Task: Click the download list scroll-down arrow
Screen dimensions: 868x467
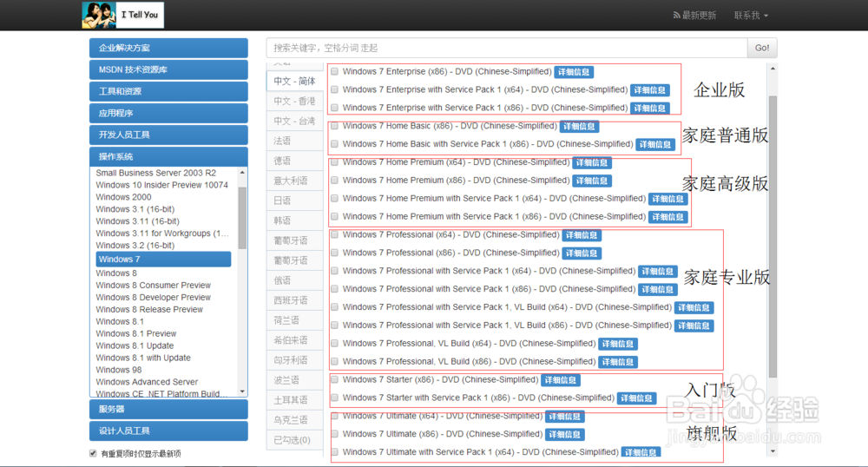Action: tap(773, 451)
